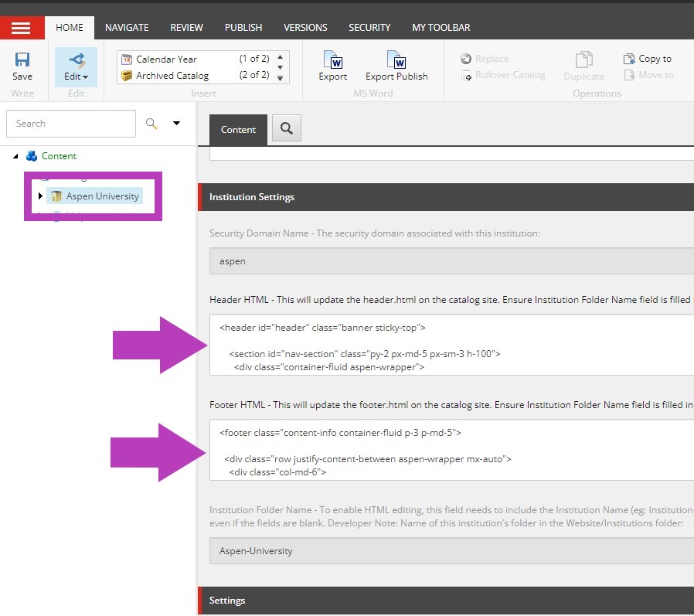The width and height of the screenshot is (694, 616).
Task: Click the Export Publish icon
Action: (x=396, y=60)
